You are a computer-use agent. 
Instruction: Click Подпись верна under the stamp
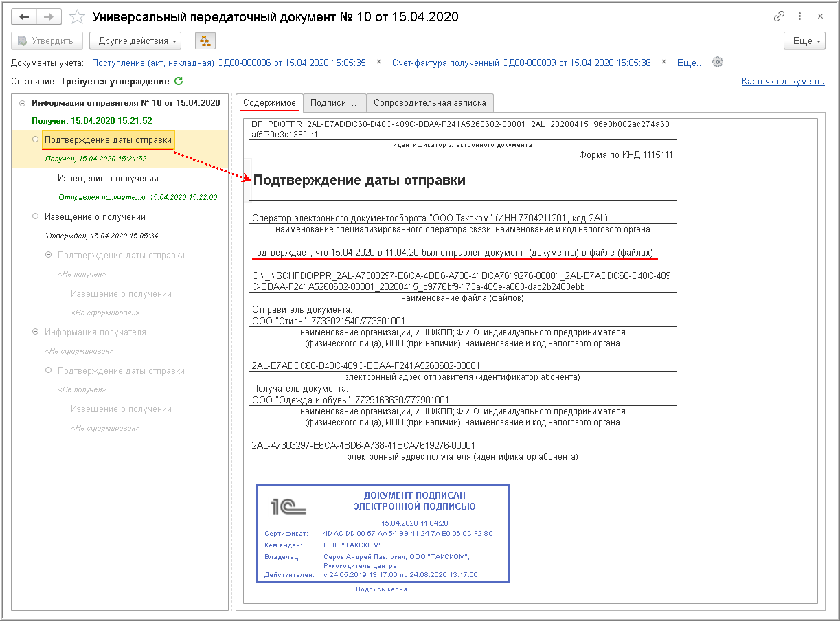pos(381,589)
